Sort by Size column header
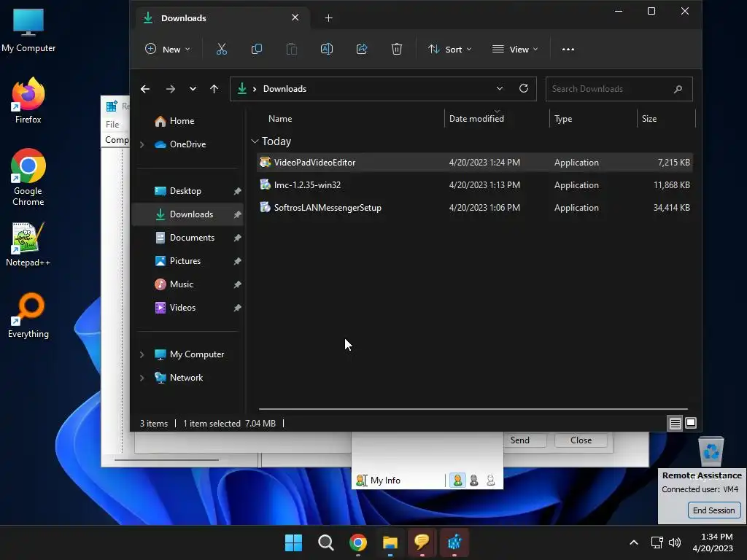The height and width of the screenshot is (560, 747). [x=649, y=119]
